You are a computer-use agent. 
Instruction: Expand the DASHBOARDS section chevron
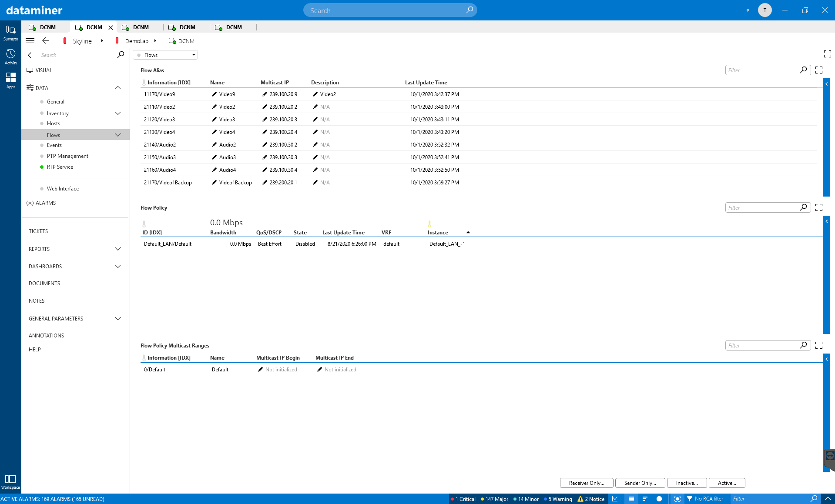pos(118,266)
